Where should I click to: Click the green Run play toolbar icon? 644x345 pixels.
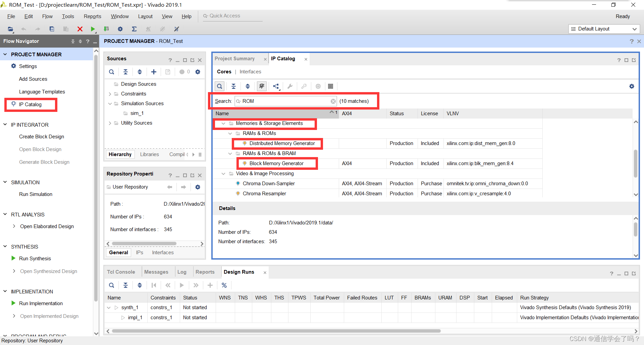(x=93, y=29)
